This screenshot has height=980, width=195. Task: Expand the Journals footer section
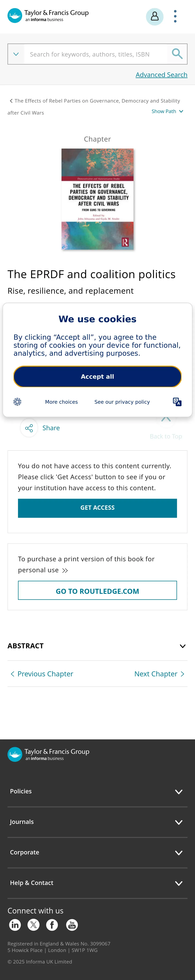click(178, 822)
